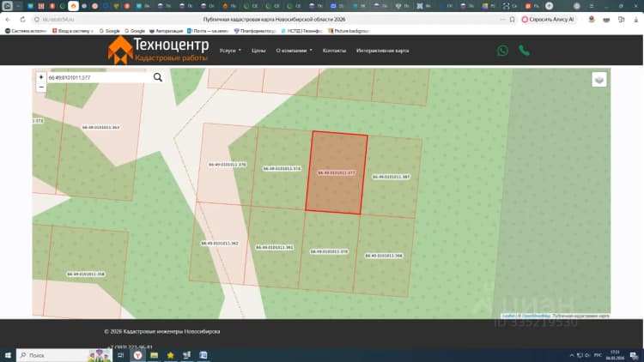Bookmark this page with the bookmark icon
The width and height of the screenshot is (644, 362).
pyautogui.click(x=512, y=19)
